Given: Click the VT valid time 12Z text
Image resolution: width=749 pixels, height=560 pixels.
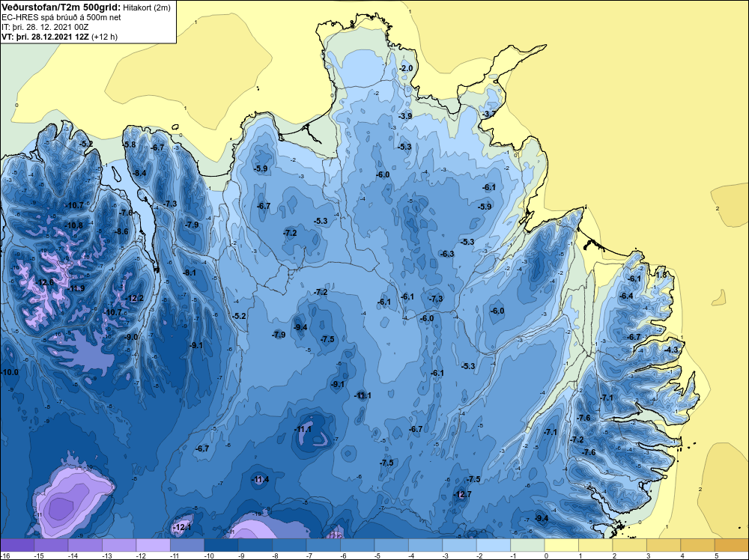Looking at the screenshot, I should tap(45, 37).
